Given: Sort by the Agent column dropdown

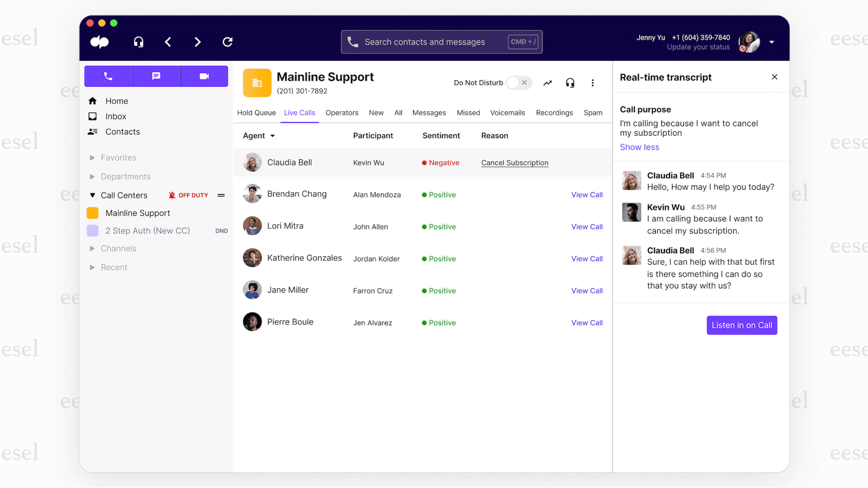Looking at the screenshot, I should [x=272, y=136].
